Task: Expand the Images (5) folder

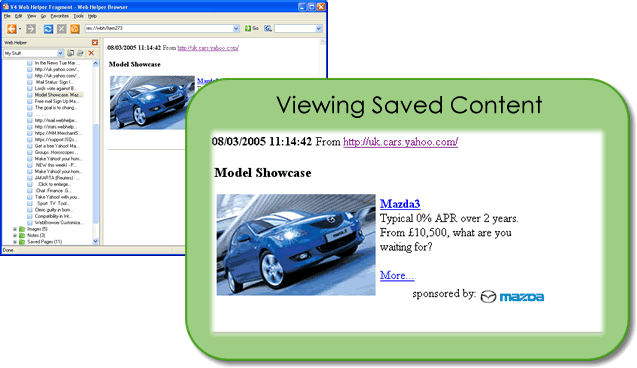Action: pyautogui.click(x=15, y=229)
